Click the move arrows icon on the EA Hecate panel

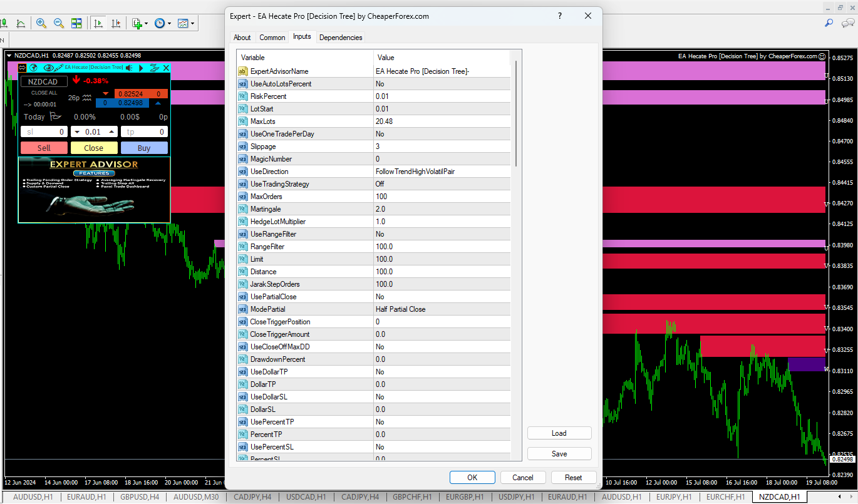pyautogui.click(x=22, y=68)
